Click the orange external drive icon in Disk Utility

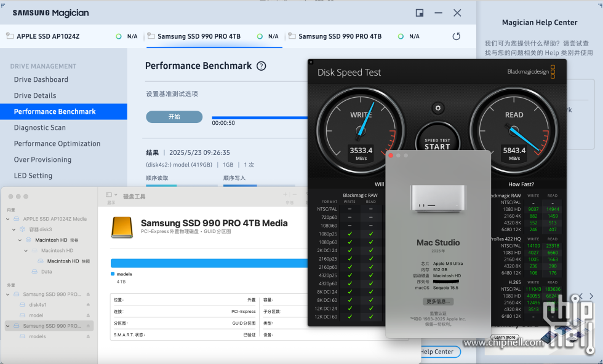122,227
